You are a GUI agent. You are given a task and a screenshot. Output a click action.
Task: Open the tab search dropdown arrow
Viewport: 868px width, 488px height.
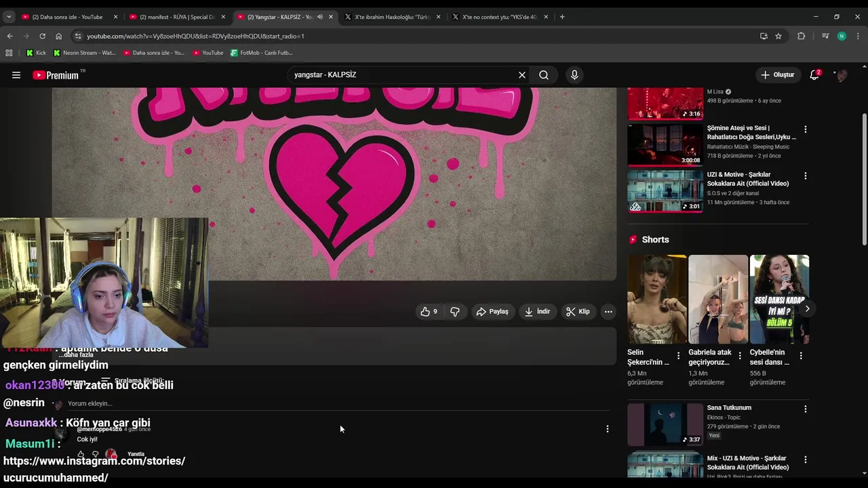9,17
